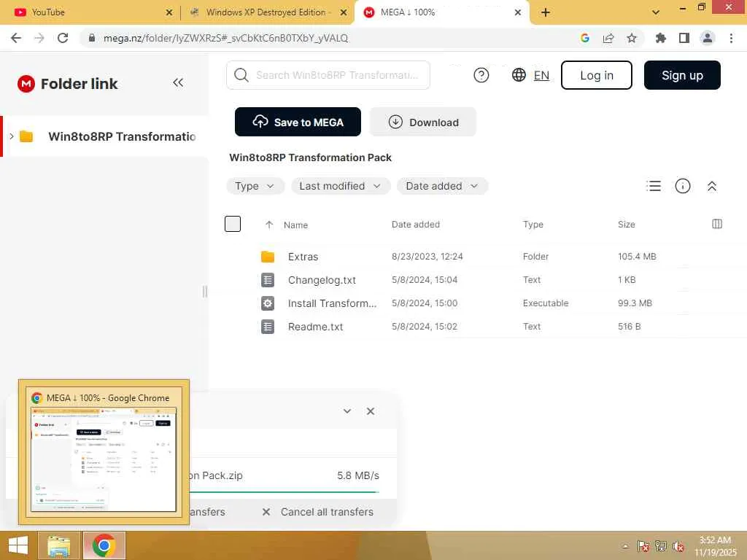Click the Google icon in the address bar

pos(585,38)
